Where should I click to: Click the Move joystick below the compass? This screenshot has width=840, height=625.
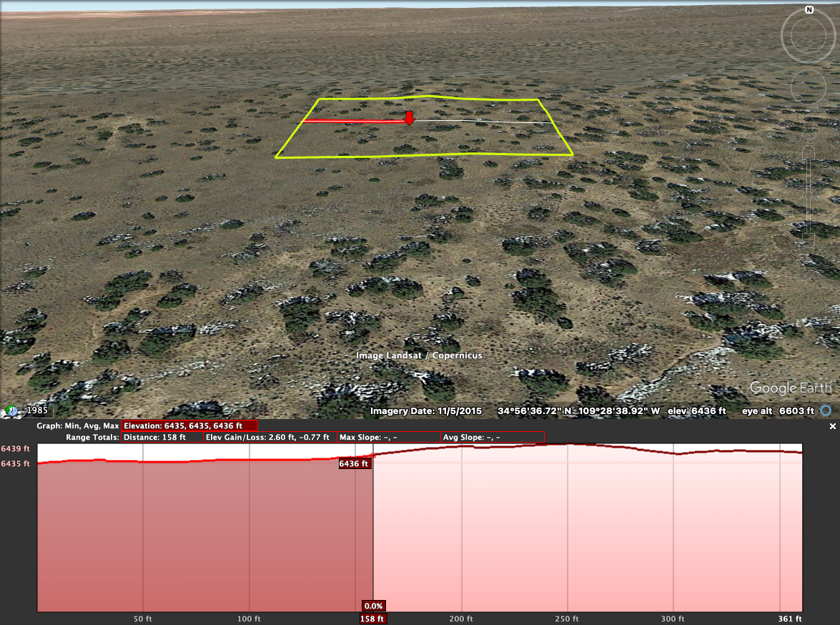pyautogui.click(x=808, y=87)
